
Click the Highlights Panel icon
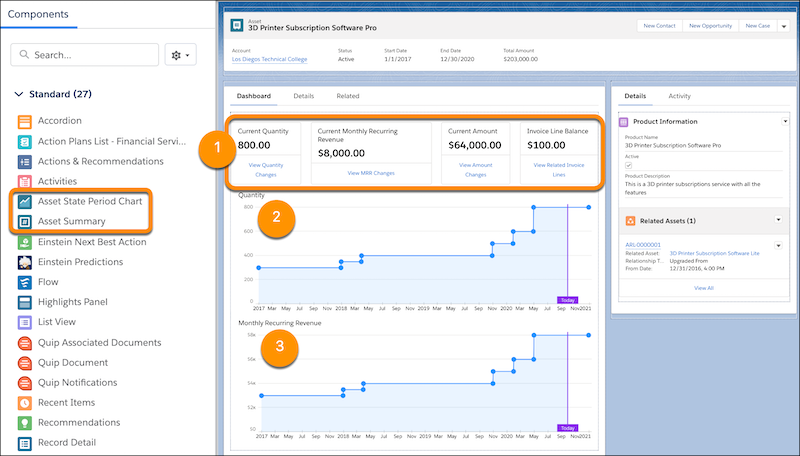[24, 302]
